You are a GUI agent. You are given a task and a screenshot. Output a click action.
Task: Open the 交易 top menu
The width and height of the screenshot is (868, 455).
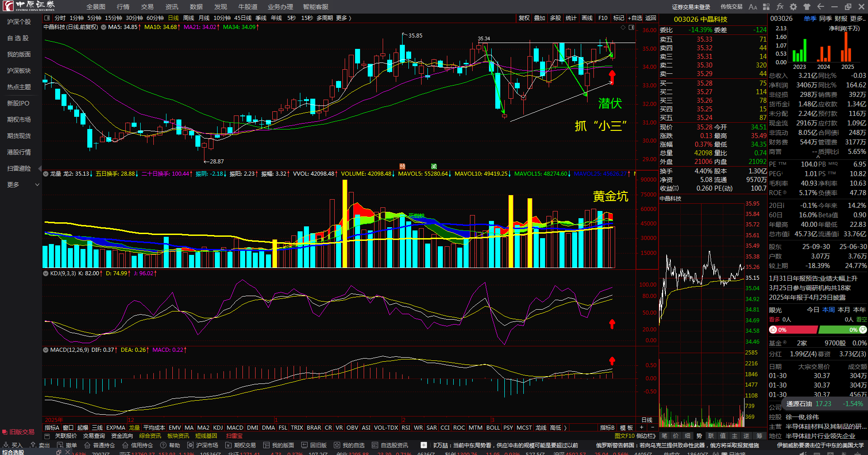coord(147,7)
